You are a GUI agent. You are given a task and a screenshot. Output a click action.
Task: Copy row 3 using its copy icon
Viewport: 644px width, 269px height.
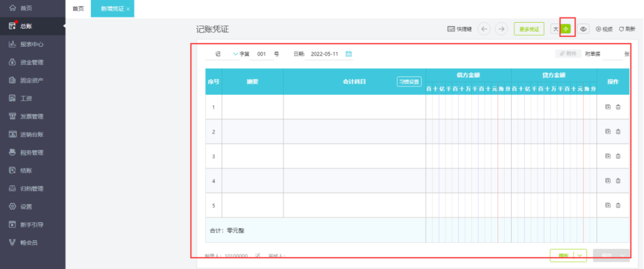tap(608, 156)
